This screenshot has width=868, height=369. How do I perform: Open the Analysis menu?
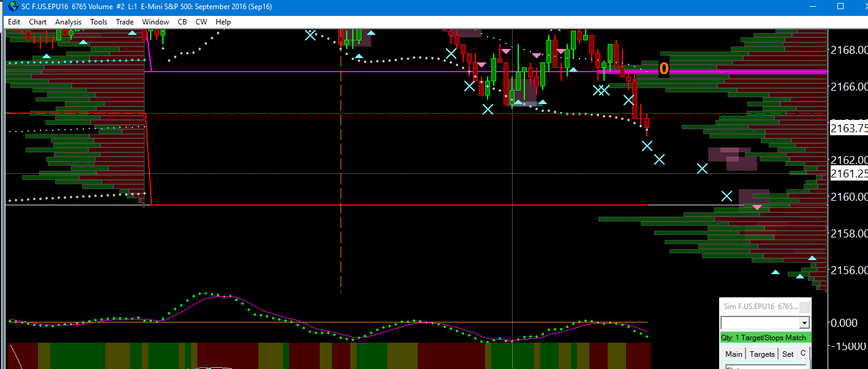tap(68, 21)
